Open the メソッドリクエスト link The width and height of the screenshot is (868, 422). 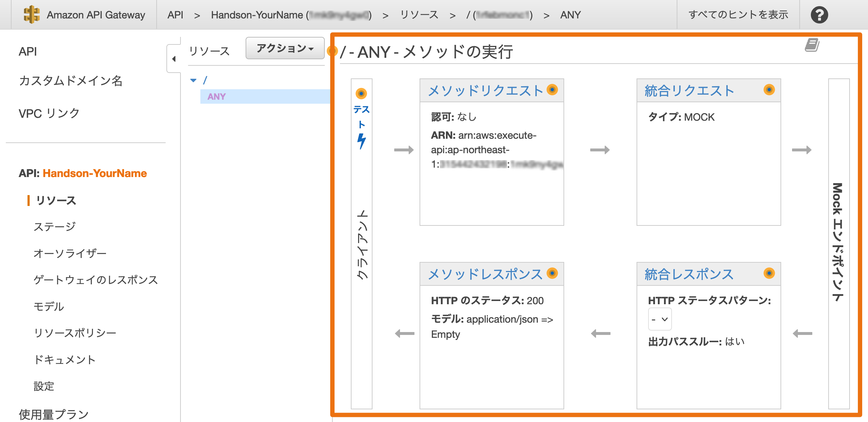pyautogui.click(x=486, y=90)
